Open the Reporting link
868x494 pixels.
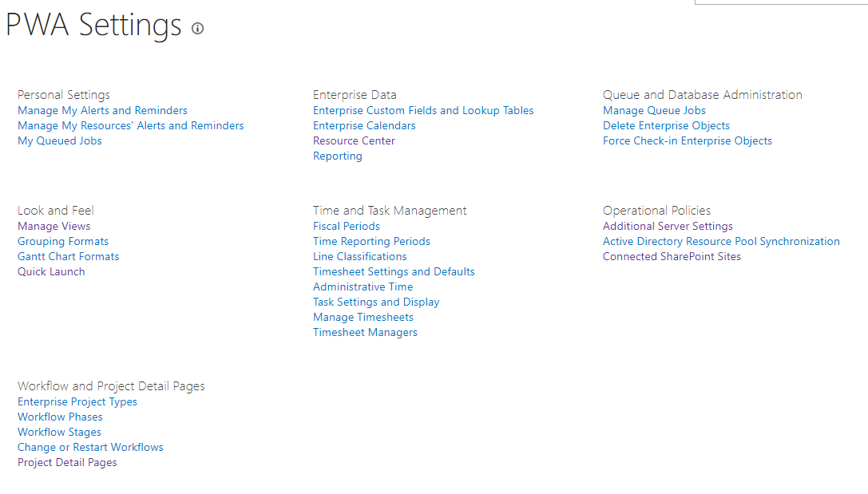(338, 156)
